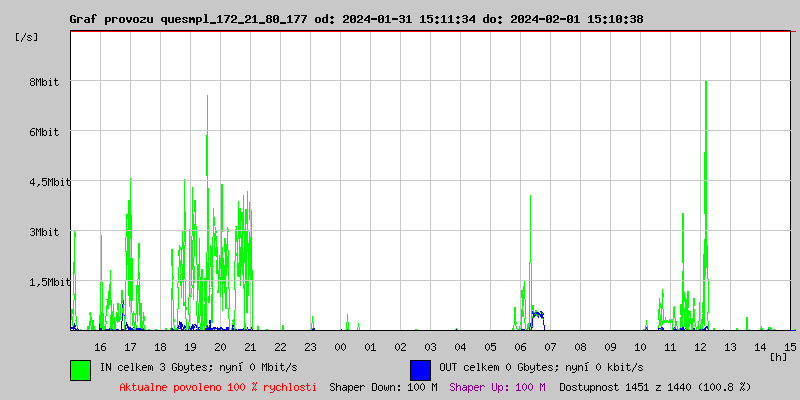The width and height of the screenshot is (800, 400).
Task: Click the [/s] unit label
Action: point(27,37)
